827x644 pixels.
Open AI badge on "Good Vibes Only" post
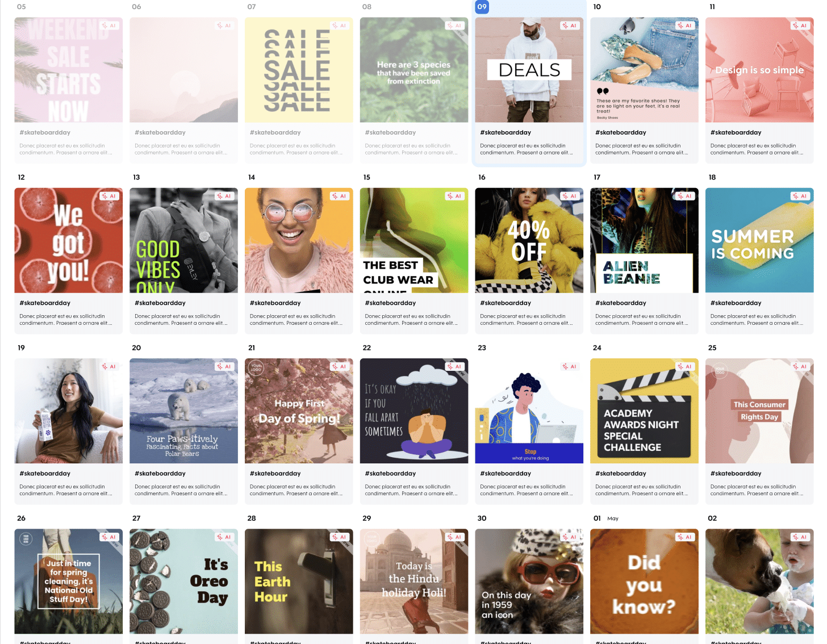(x=224, y=196)
